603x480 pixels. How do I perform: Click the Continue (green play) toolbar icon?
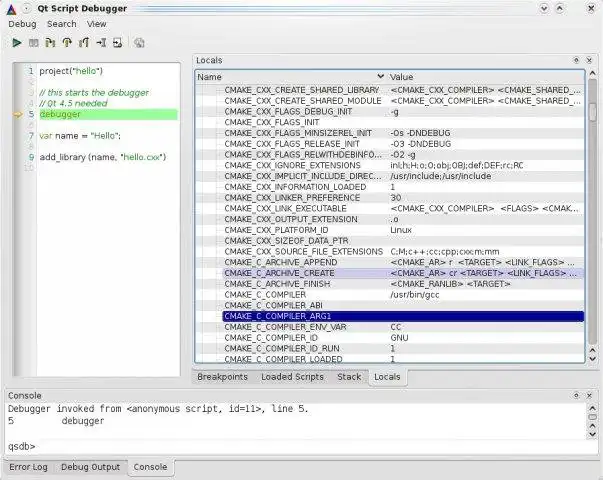[17, 43]
